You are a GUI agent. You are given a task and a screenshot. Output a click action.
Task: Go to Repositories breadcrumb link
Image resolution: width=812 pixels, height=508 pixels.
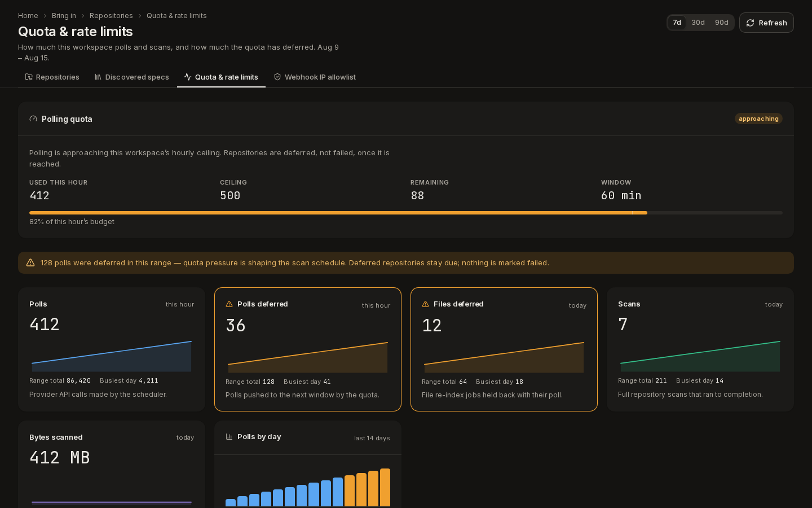tap(111, 16)
